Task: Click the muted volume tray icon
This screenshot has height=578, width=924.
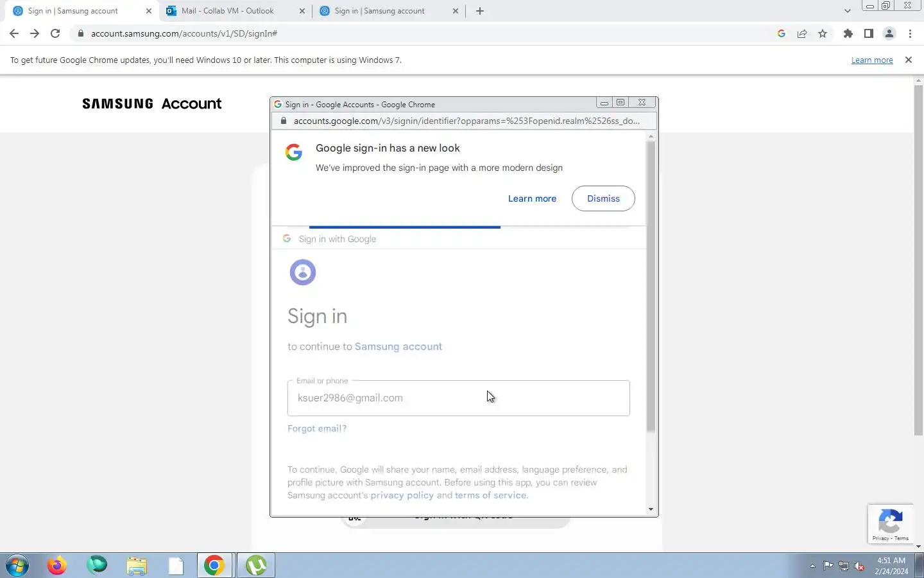Action: tap(860, 566)
